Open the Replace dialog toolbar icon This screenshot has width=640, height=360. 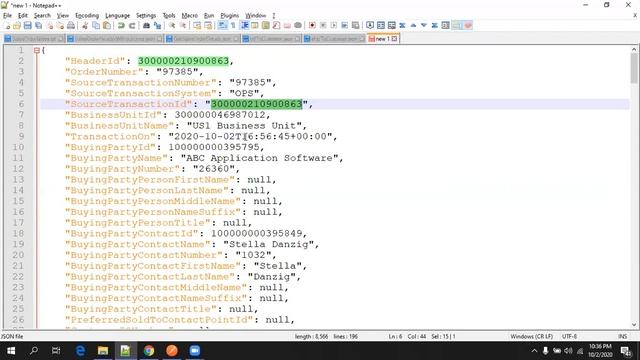coord(157,25)
